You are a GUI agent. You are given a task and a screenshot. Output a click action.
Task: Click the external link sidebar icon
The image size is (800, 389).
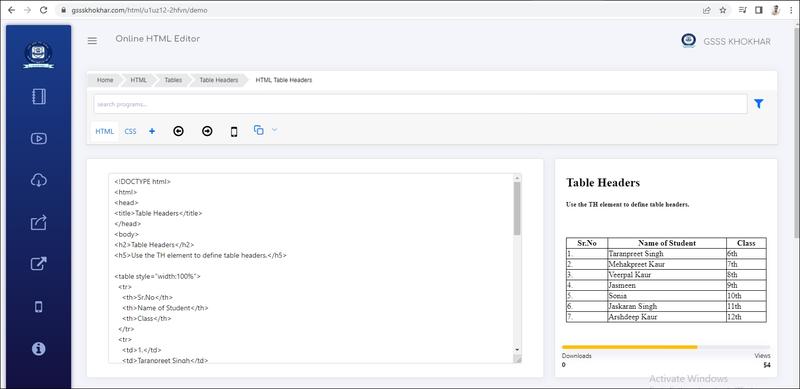pos(39,264)
